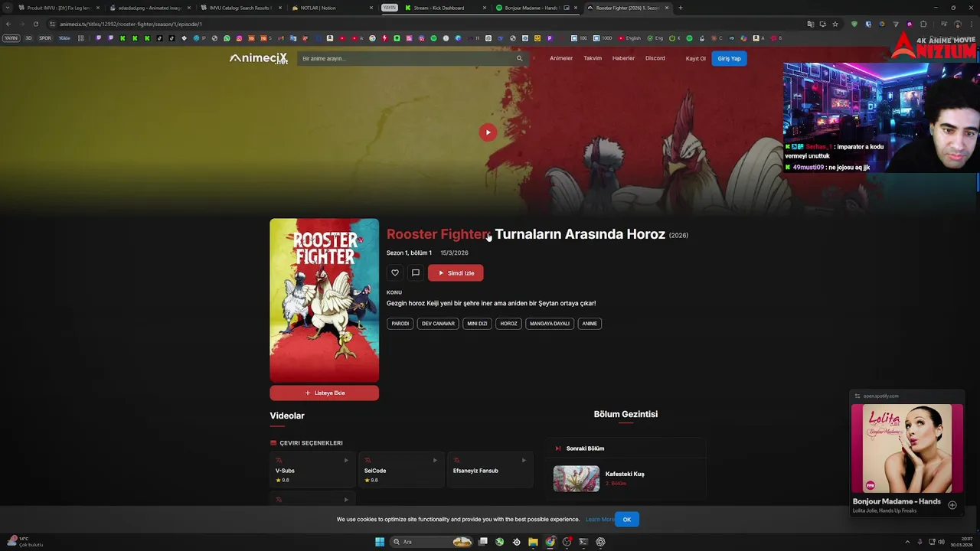Open the YAYIN bookmarks folder
Screen dimensions: 980x551
(x=11, y=37)
